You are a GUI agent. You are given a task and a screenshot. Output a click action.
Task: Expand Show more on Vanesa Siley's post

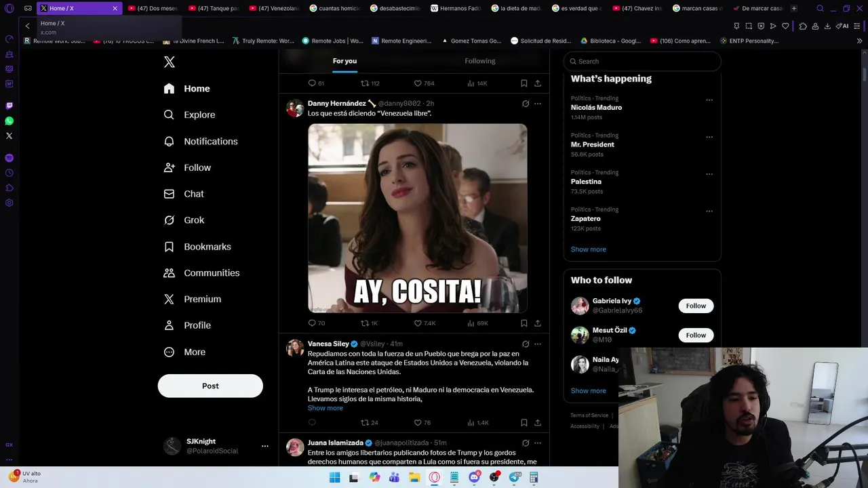(x=325, y=408)
